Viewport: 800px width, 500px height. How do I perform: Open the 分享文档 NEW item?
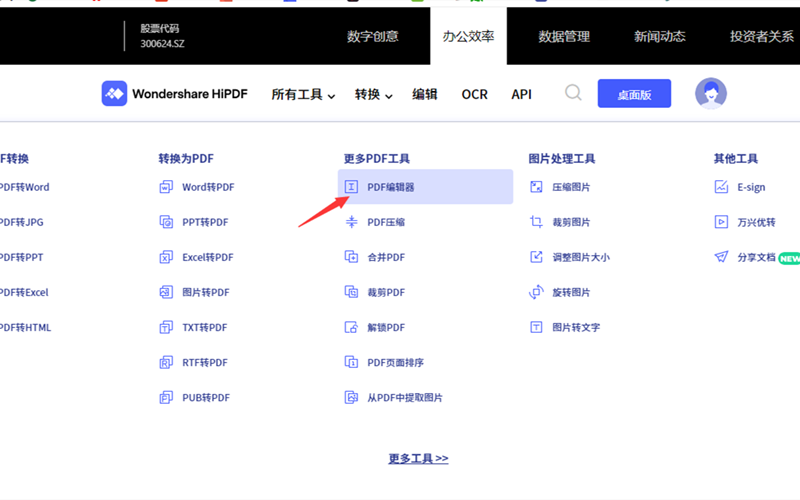pyautogui.click(x=756, y=257)
